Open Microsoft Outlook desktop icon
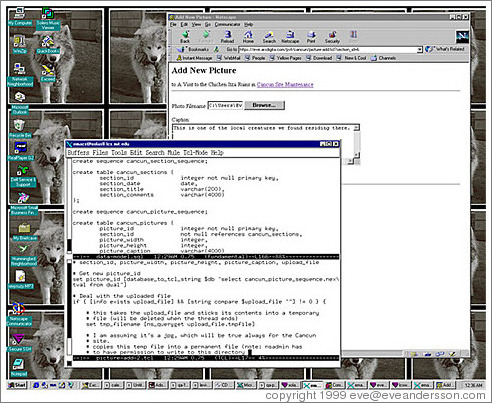The image size is (492, 403). tap(19, 103)
